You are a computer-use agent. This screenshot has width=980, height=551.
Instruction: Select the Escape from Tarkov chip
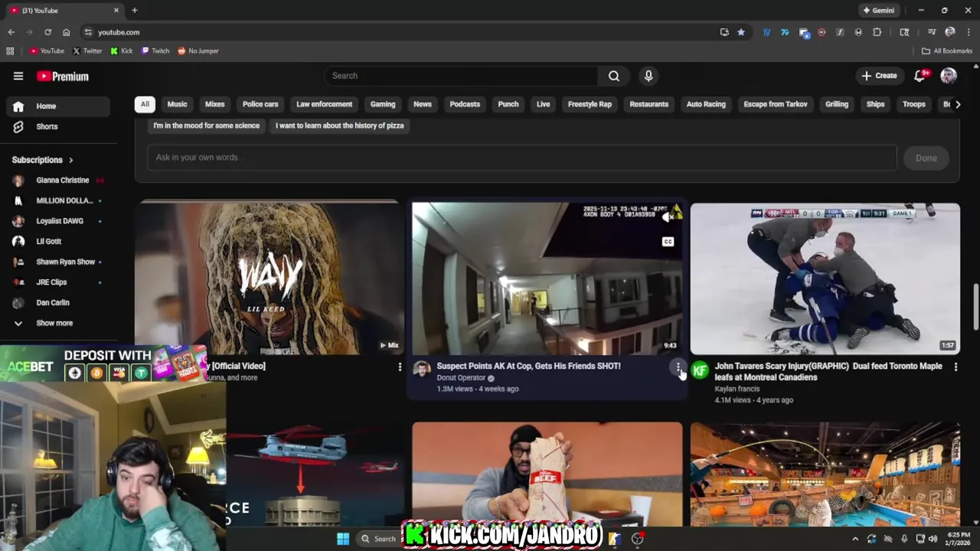click(776, 104)
